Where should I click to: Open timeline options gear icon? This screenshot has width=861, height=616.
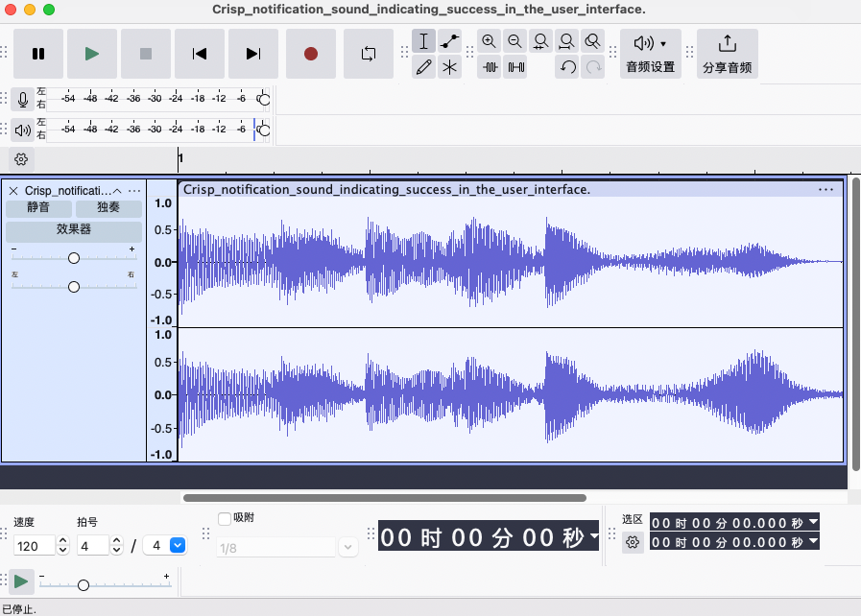point(21,159)
